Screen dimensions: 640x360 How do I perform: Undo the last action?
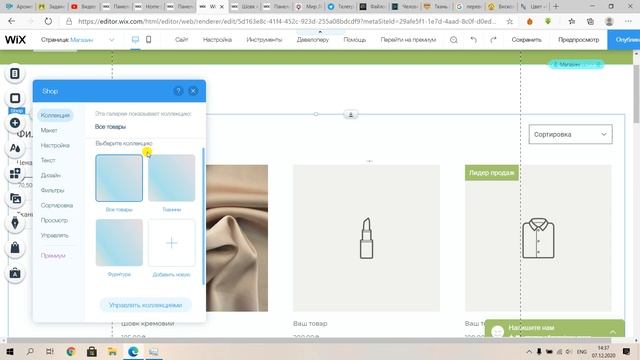tap(473, 40)
